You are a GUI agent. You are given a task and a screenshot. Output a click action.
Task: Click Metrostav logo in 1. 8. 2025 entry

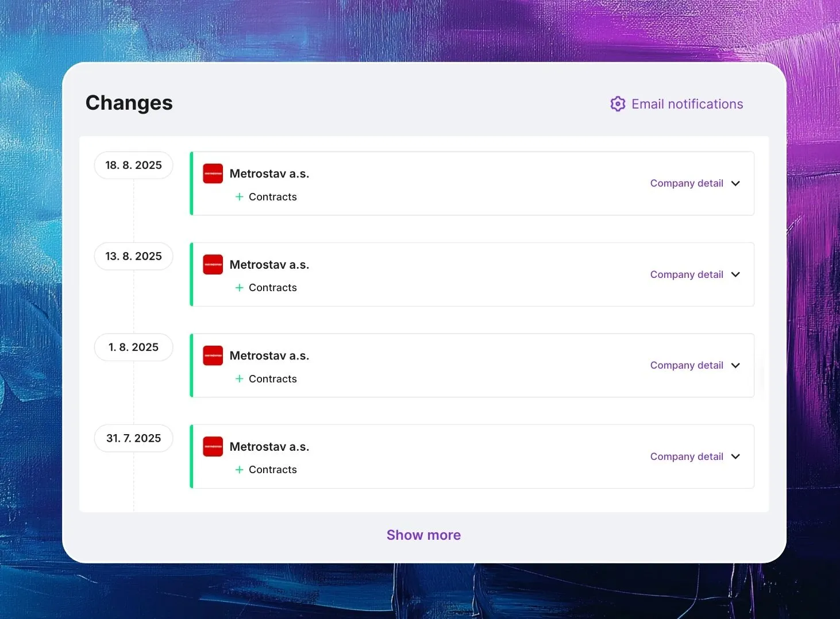click(x=213, y=355)
